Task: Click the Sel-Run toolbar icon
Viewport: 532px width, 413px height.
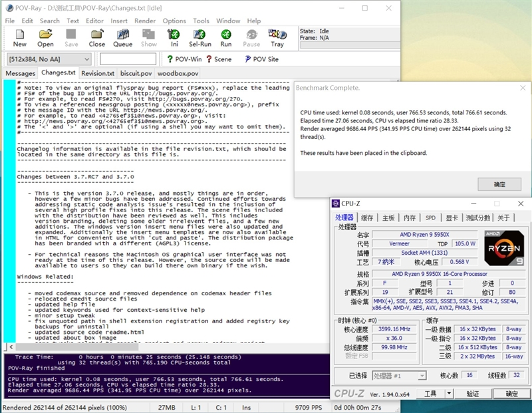Action: point(200,35)
